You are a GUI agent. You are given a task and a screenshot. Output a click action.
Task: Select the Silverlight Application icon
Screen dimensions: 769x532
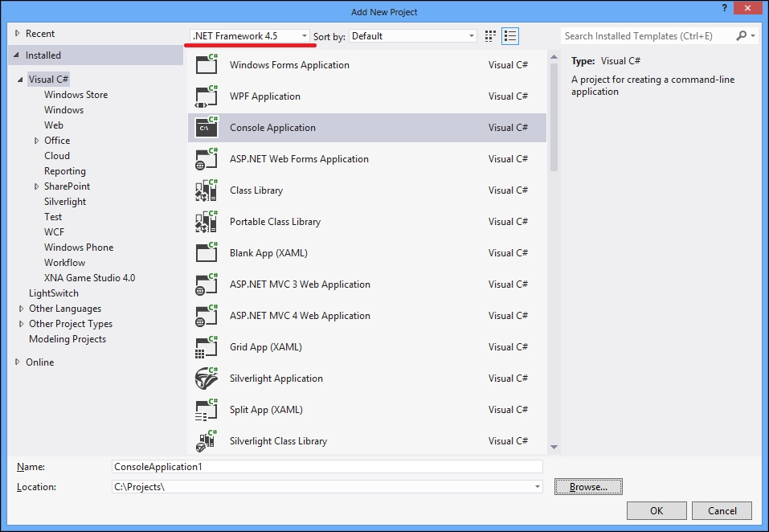tap(207, 379)
